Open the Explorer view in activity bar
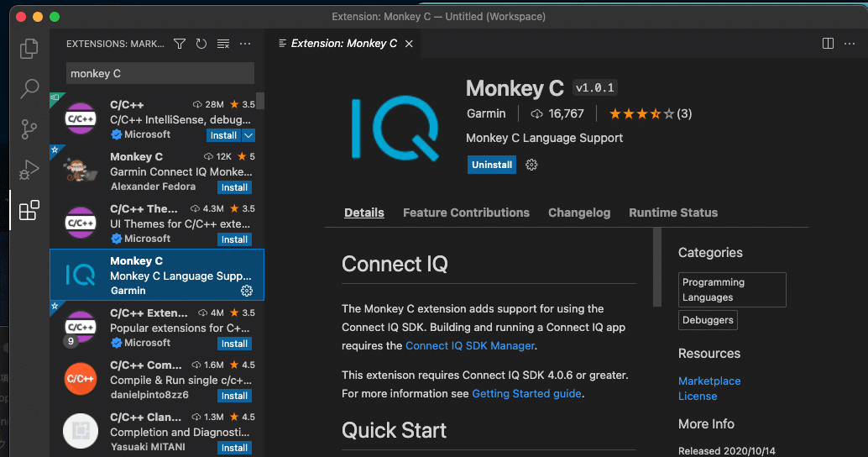 [29, 49]
